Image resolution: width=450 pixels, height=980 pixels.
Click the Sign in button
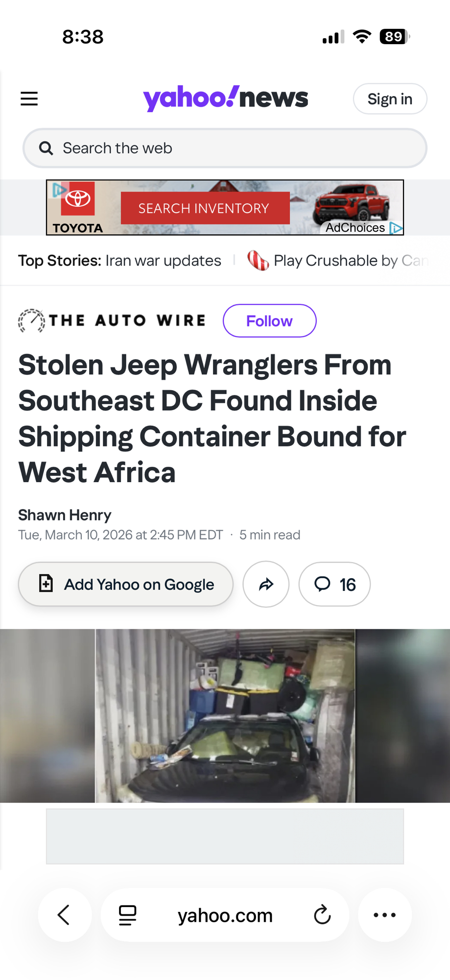[x=390, y=99]
